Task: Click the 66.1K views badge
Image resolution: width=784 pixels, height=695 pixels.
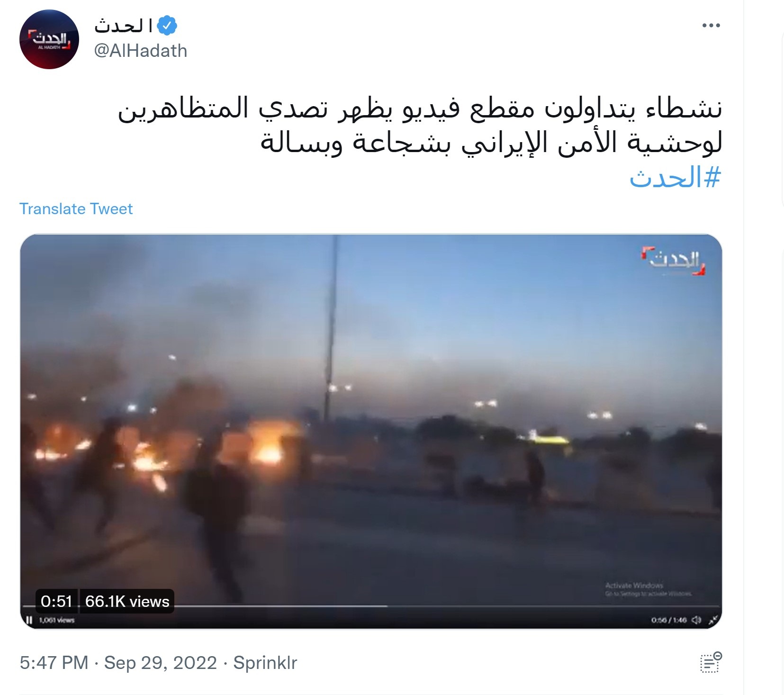Action: tap(127, 601)
